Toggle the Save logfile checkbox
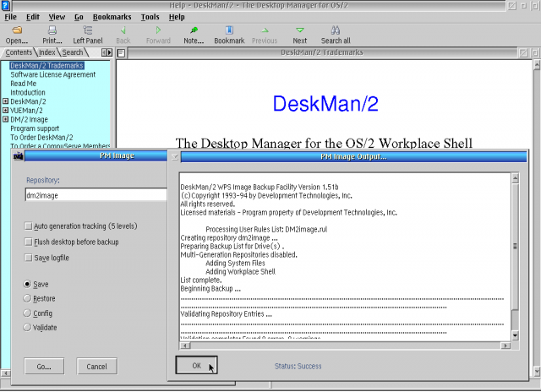Image resolution: width=541 pixels, height=392 pixels. point(28,258)
